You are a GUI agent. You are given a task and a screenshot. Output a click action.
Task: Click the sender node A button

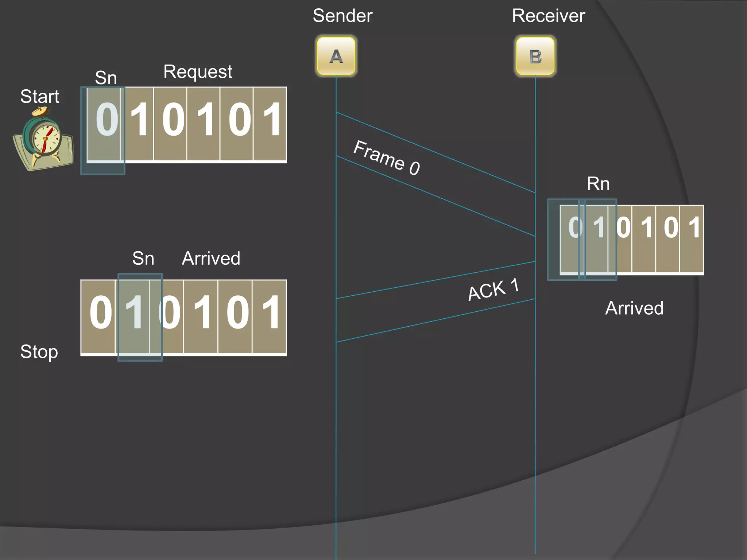click(336, 56)
